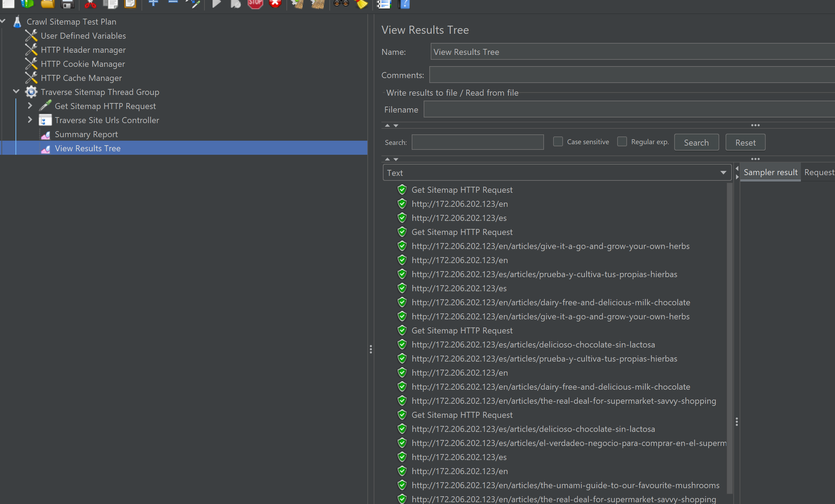
Task: Open the binoculars Search icon
Action: click(341, 4)
